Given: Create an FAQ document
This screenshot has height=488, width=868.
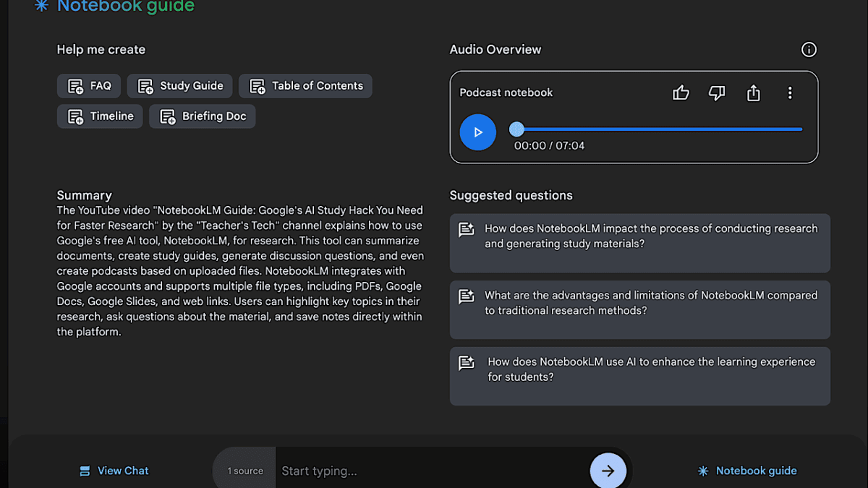Looking at the screenshot, I should [x=89, y=86].
